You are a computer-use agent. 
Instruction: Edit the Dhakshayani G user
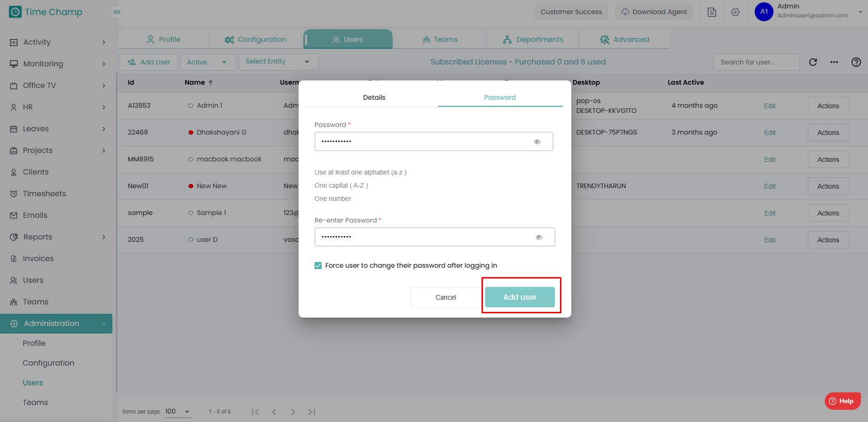coord(770,133)
